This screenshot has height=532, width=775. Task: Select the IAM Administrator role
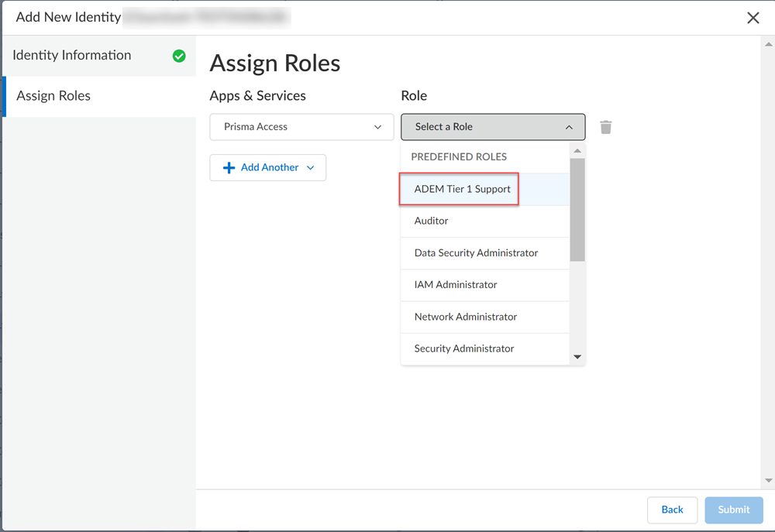coord(456,285)
